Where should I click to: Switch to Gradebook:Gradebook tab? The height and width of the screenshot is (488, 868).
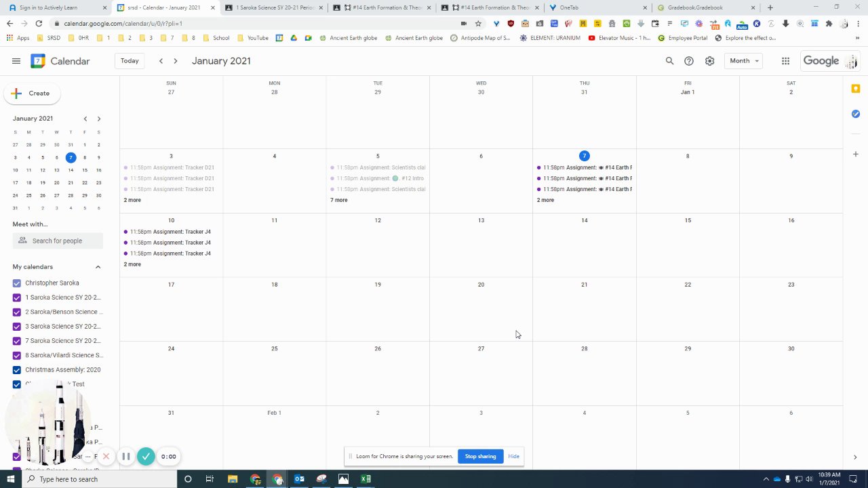coord(706,7)
